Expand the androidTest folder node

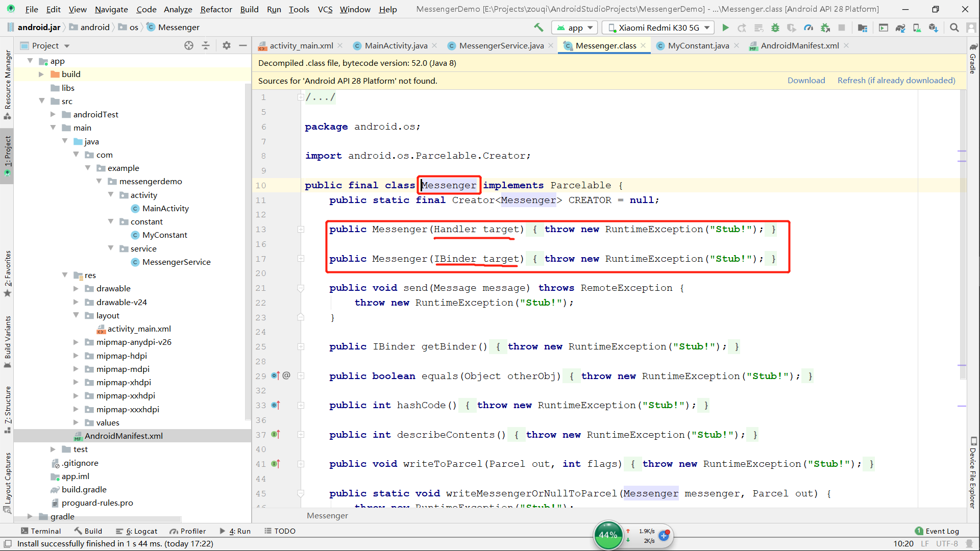[x=53, y=114]
